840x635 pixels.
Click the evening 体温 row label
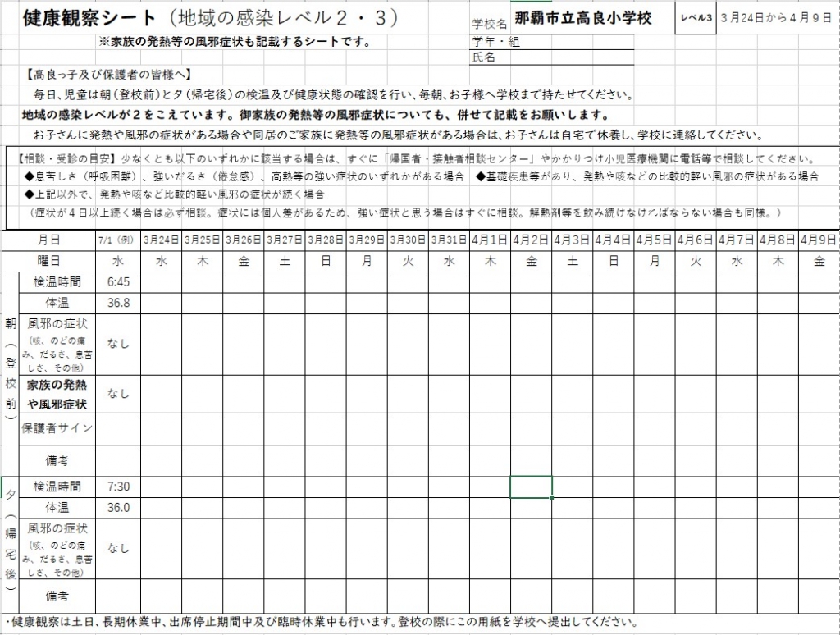57,508
